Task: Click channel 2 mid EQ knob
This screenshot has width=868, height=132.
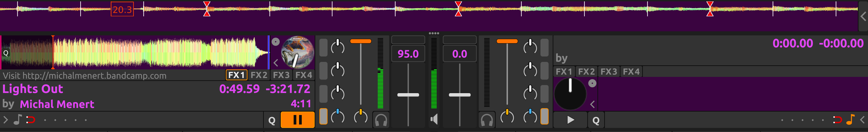Action: (x=530, y=70)
